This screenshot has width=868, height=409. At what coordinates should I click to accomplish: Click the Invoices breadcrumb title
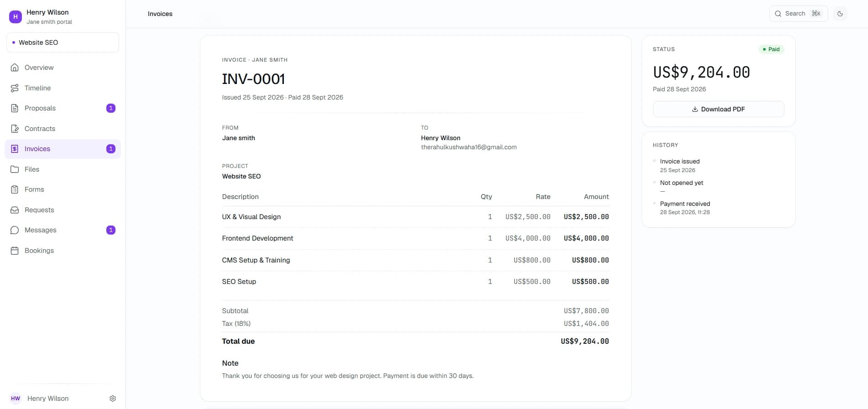pos(160,14)
